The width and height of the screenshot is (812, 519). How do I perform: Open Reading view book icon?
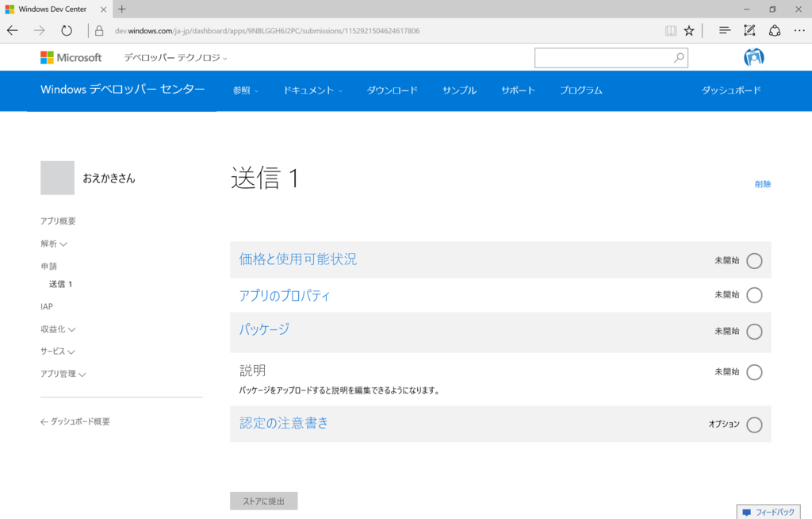click(x=671, y=31)
